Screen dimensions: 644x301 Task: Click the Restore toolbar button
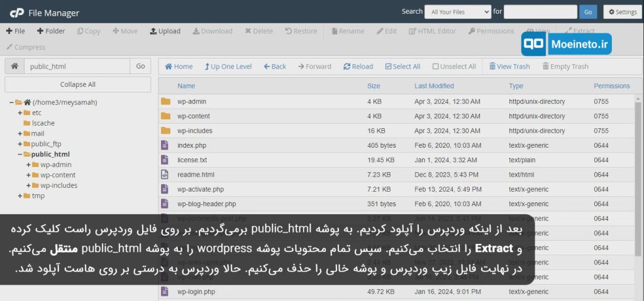(x=301, y=31)
